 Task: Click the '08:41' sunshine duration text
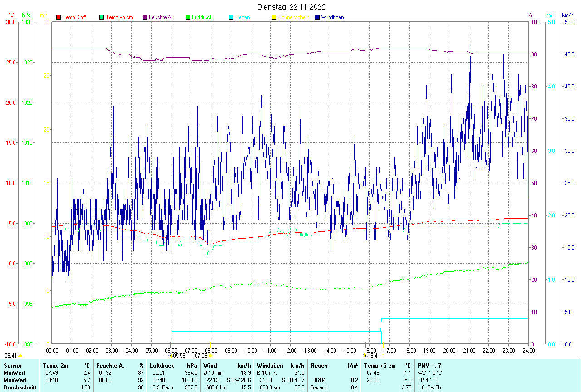point(10,356)
